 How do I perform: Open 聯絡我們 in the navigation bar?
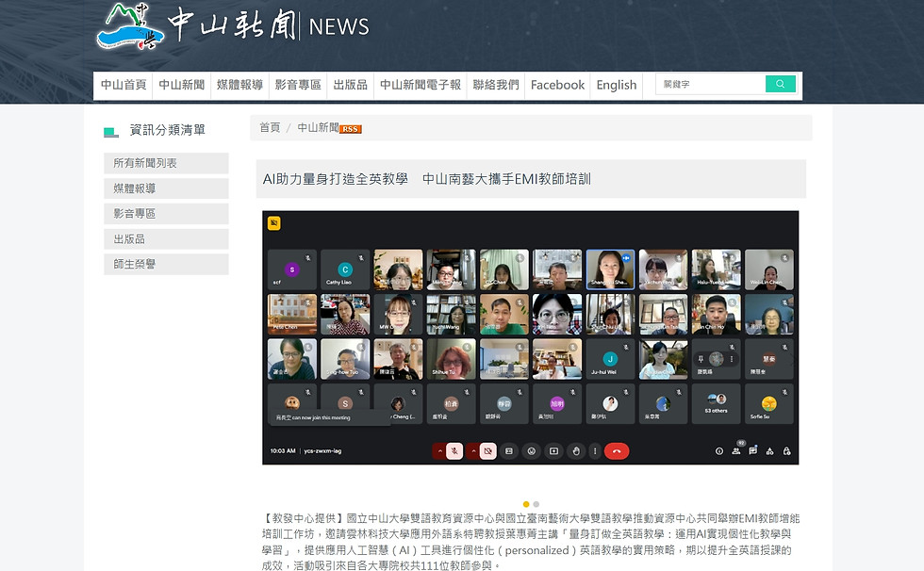coord(496,85)
